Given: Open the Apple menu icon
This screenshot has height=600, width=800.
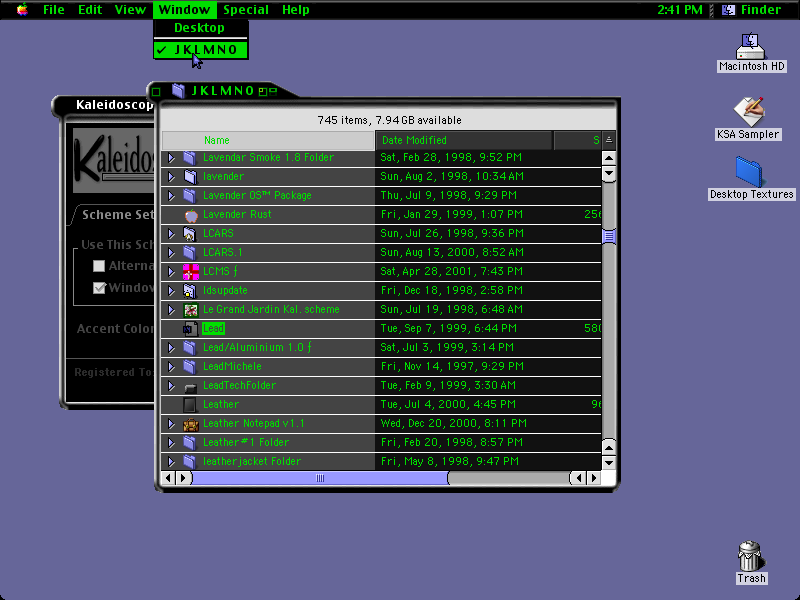Looking at the screenshot, I should 22,9.
